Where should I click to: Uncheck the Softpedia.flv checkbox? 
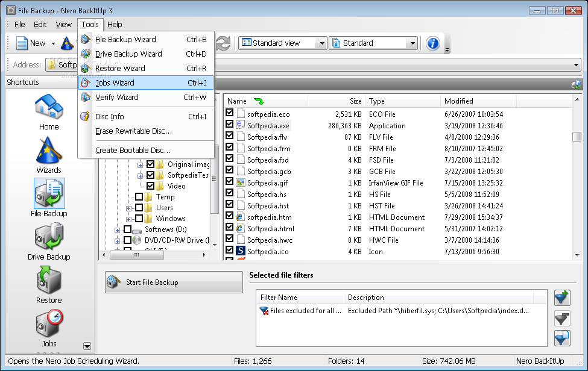pos(230,135)
